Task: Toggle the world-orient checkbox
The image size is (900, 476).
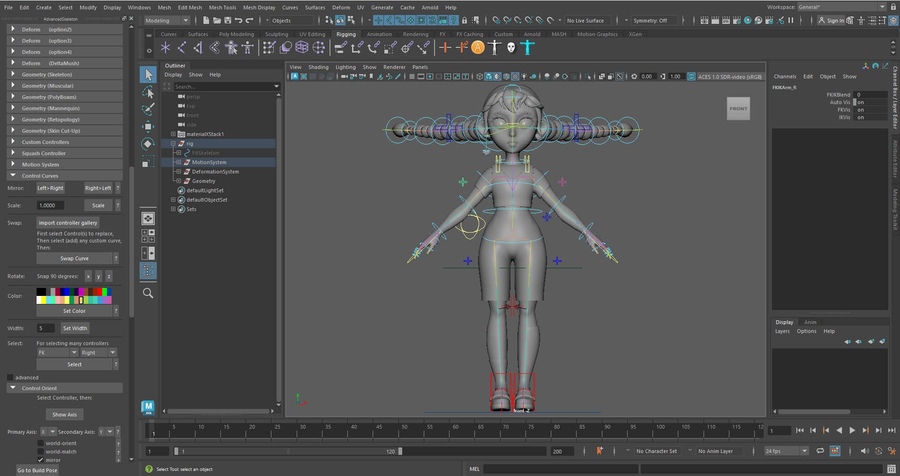Action: (41, 443)
